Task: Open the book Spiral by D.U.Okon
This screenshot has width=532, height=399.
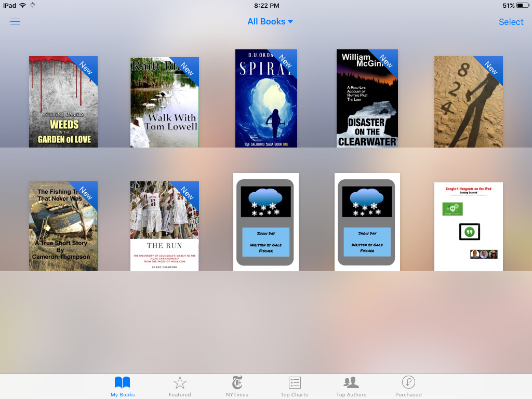Action: pos(266,98)
